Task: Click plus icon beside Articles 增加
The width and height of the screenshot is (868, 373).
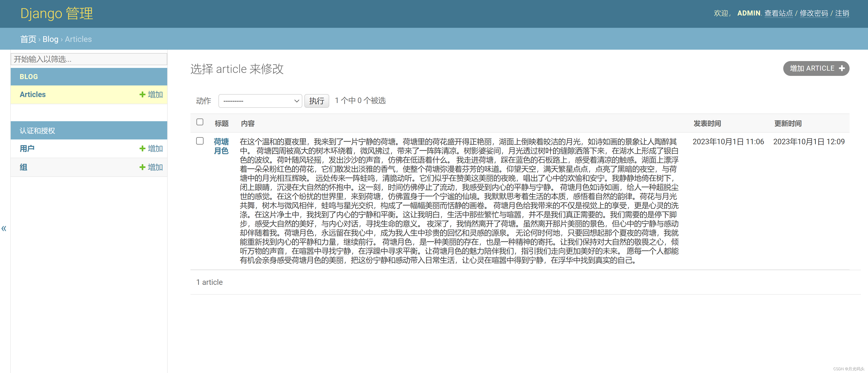Action: [142, 95]
